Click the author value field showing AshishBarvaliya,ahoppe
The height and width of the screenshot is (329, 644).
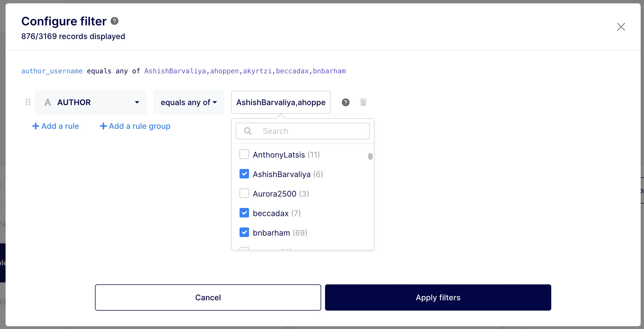(x=280, y=102)
